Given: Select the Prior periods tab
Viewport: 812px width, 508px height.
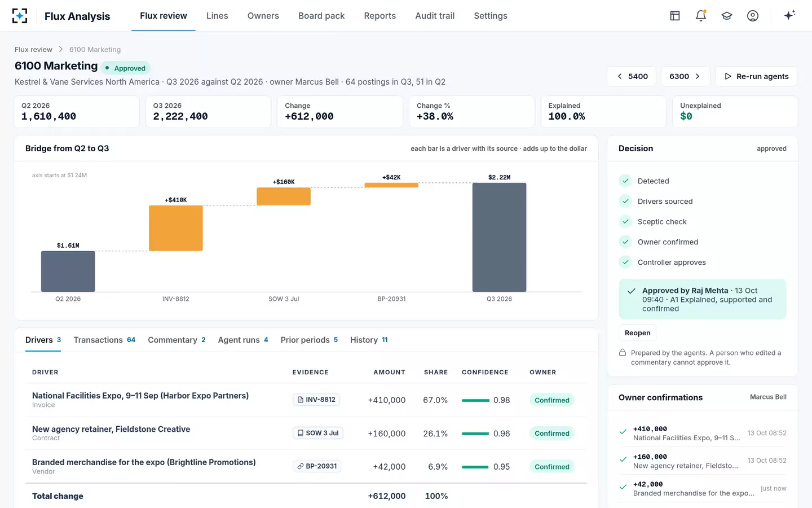Looking at the screenshot, I should point(309,340).
